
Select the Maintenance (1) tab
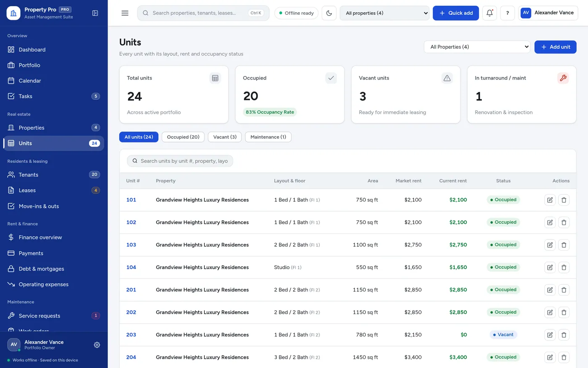(x=268, y=137)
